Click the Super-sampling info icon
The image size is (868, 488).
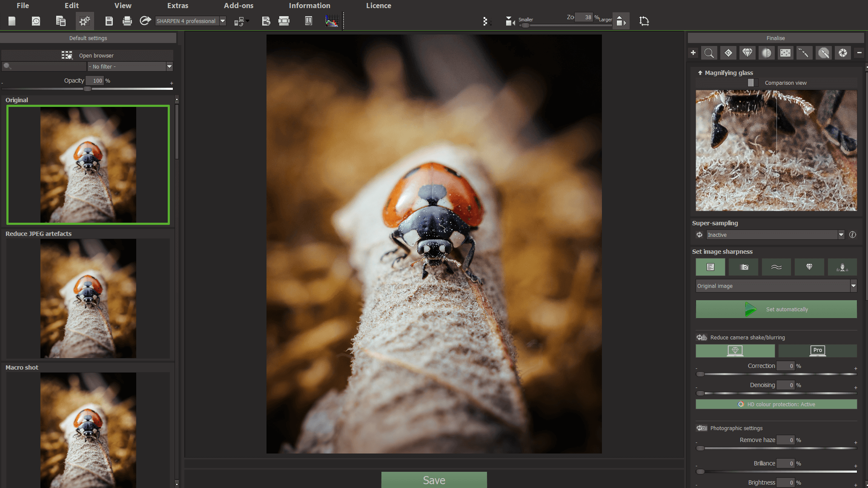pyautogui.click(x=852, y=235)
